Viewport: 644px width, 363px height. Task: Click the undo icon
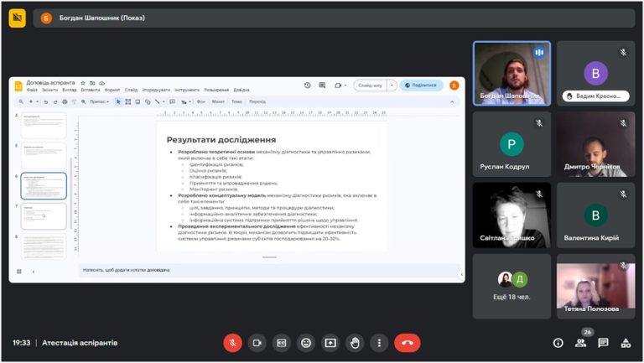46,101
